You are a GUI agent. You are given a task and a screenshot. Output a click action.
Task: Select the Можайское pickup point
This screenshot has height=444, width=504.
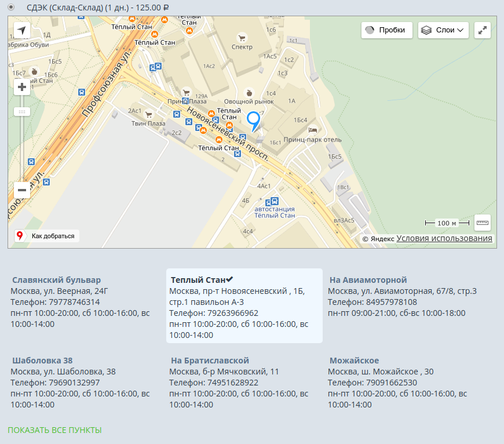tap(354, 361)
